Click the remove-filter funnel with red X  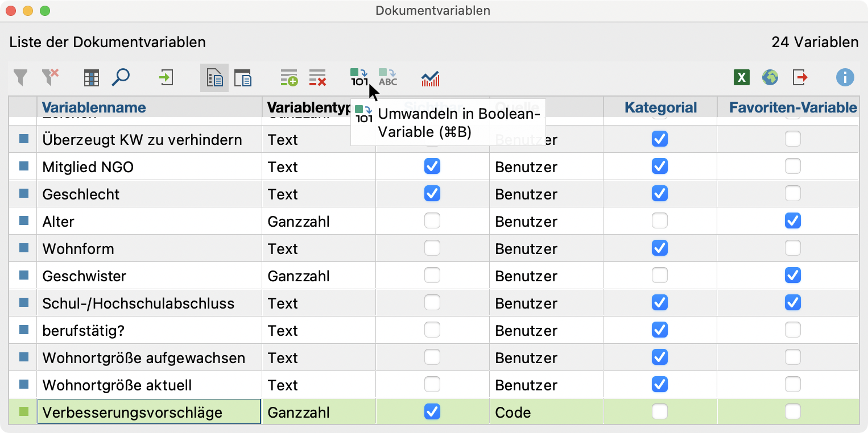click(x=51, y=77)
